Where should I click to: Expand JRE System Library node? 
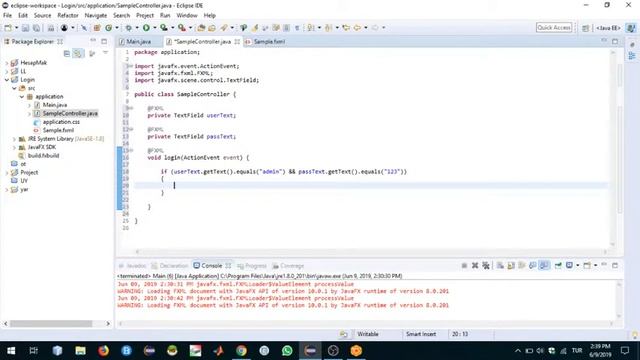pos(14,139)
